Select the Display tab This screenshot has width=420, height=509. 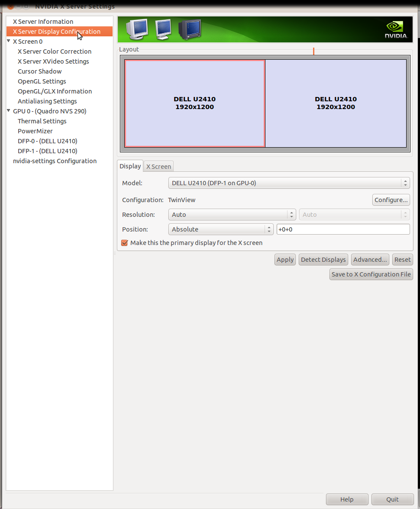(x=130, y=166)
